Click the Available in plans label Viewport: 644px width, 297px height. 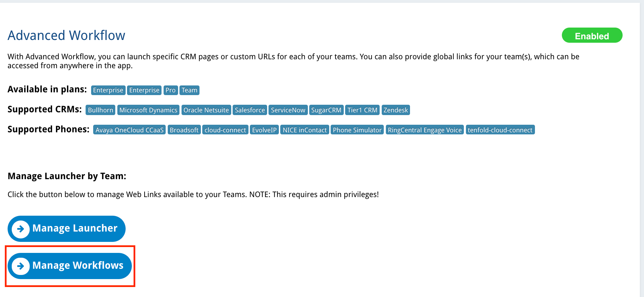[47, 89]
